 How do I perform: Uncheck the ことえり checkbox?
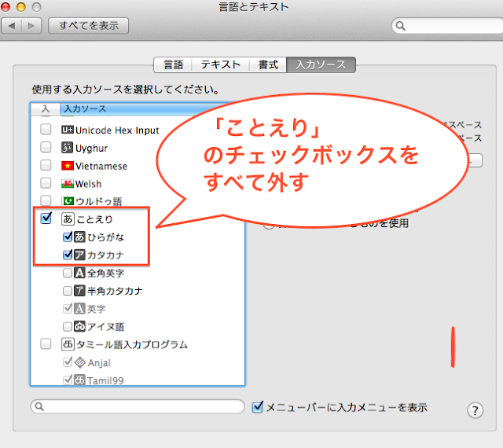pyautogui.click(x=46, y=218)
